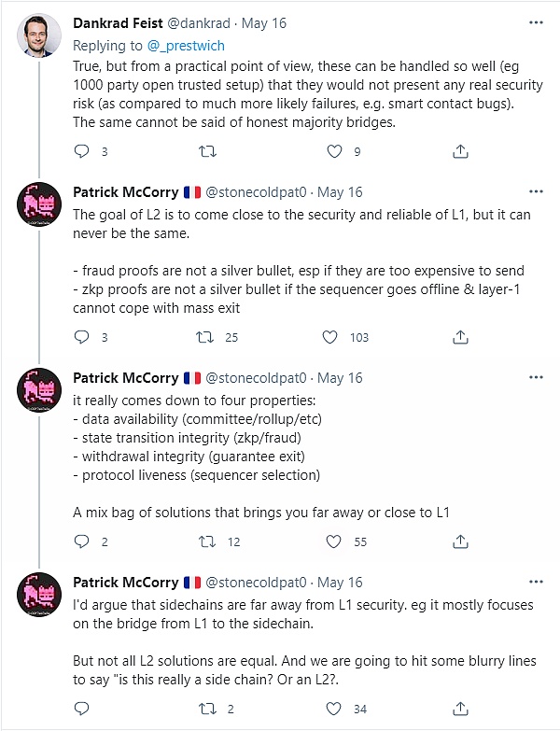Open the May 16 timestamp on Dankrad's tweet
The image size is (560, 731).
(264, 22)
